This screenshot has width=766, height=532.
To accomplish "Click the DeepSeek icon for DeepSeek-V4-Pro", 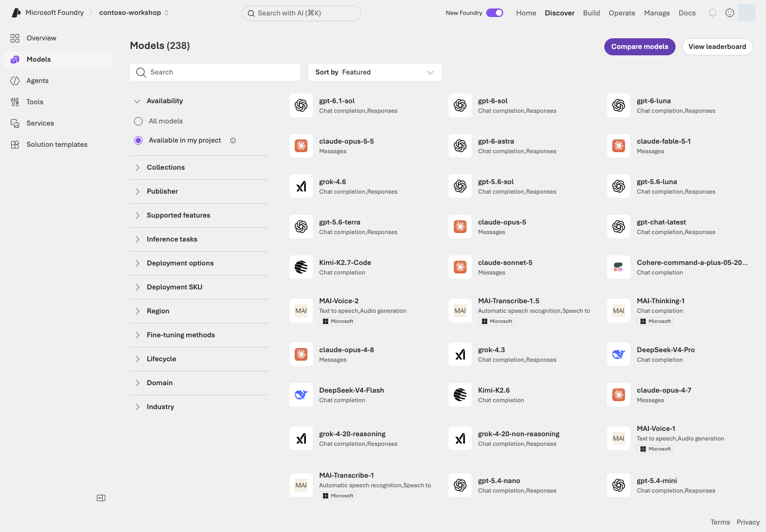I will (619, 354).
